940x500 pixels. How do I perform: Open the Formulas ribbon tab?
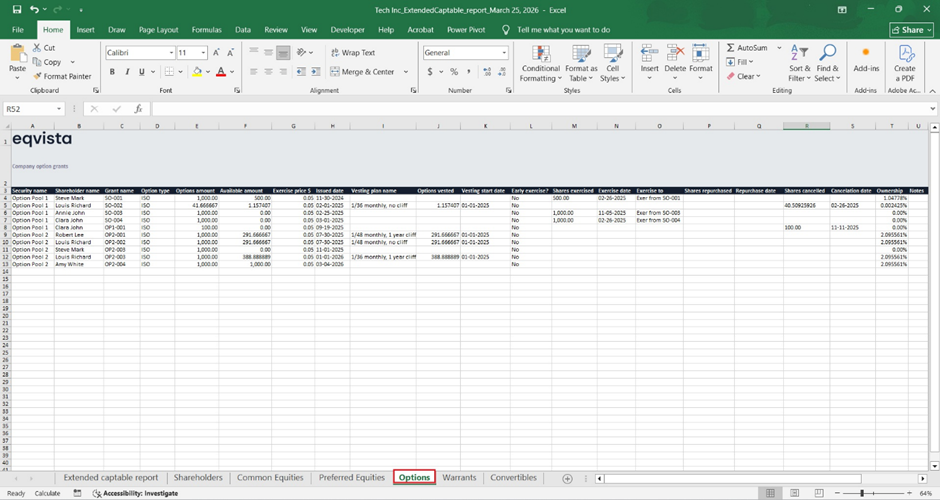pyautogui.click(x=206, y=30)
